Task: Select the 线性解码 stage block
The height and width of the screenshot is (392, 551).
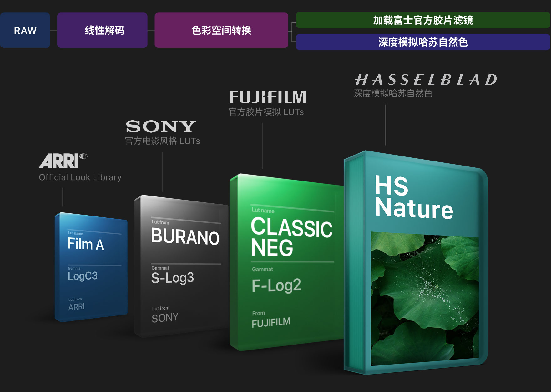Action: [x=102, y=30]
